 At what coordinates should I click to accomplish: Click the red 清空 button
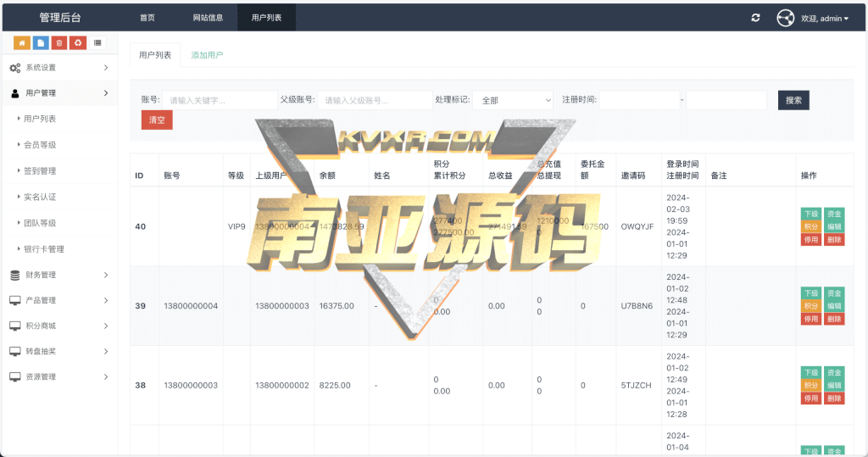[157, 120]
